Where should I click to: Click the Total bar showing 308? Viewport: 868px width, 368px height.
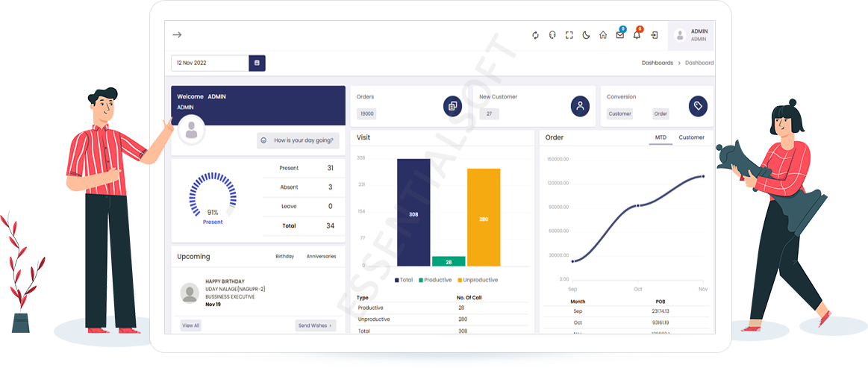point(413,213)
